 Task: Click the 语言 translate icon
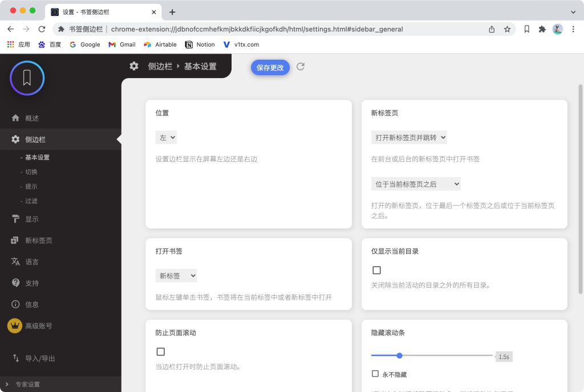pyautogui.click(x=15, y=262)
